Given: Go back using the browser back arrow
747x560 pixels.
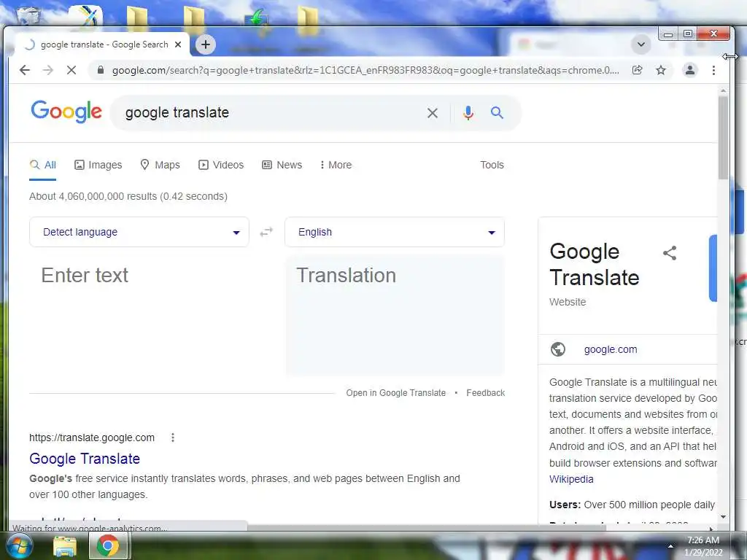Looking at the screenshot, I should [x=25, y=71].
